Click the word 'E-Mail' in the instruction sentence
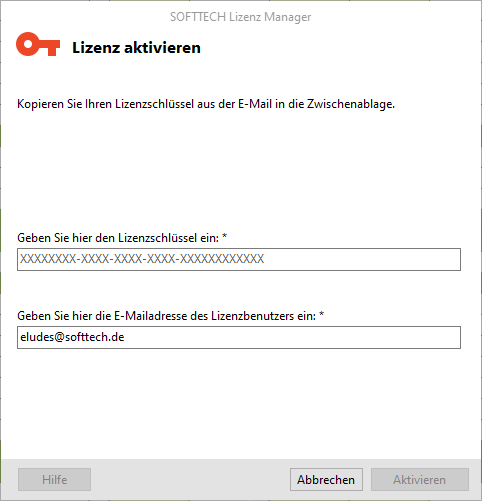The image size is (482, 501). click(x=255, y=104)
